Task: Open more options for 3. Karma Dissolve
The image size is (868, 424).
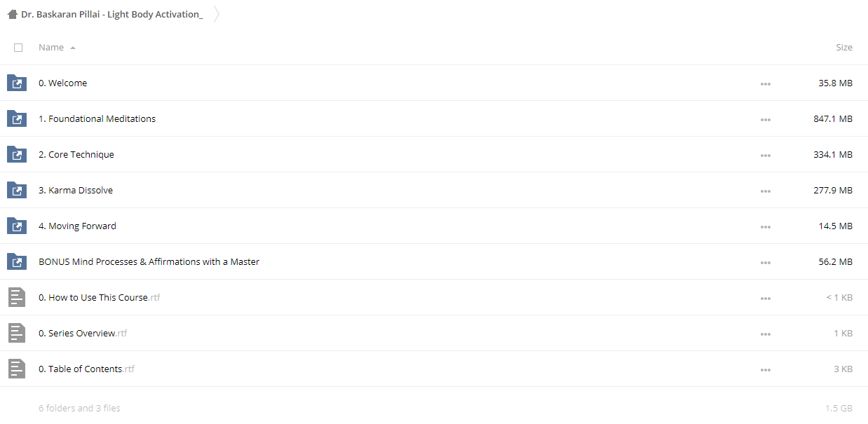Action: [x=765, y=191]
